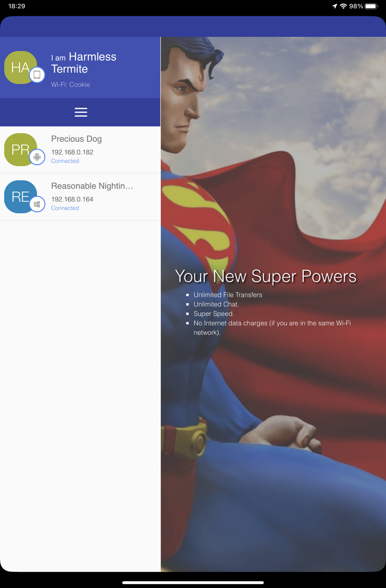Tap the location arrow status icon
This screenshot has height=588, width=386.
pos(335,6)
